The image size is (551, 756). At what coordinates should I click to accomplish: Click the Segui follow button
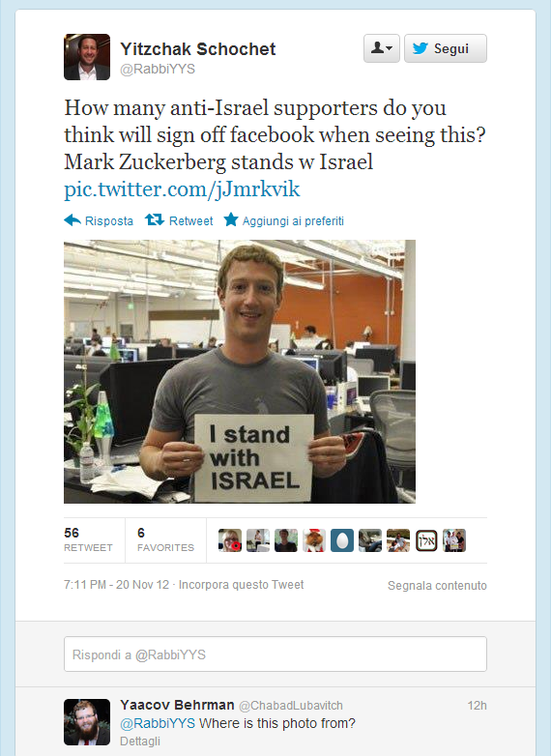(x=445, y=48)
